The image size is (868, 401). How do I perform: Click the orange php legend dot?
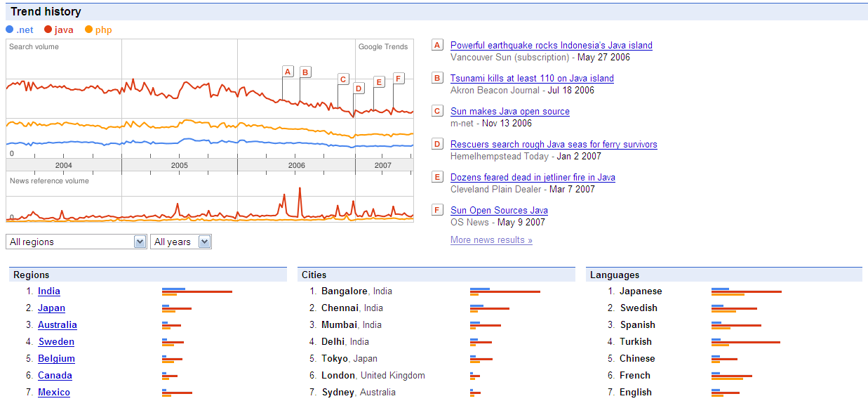pos(88,29)
